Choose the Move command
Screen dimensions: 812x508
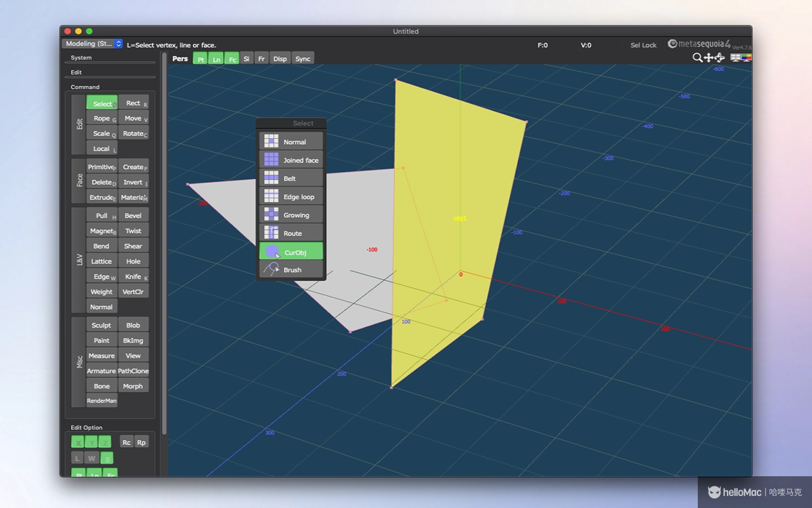point(133,118)
